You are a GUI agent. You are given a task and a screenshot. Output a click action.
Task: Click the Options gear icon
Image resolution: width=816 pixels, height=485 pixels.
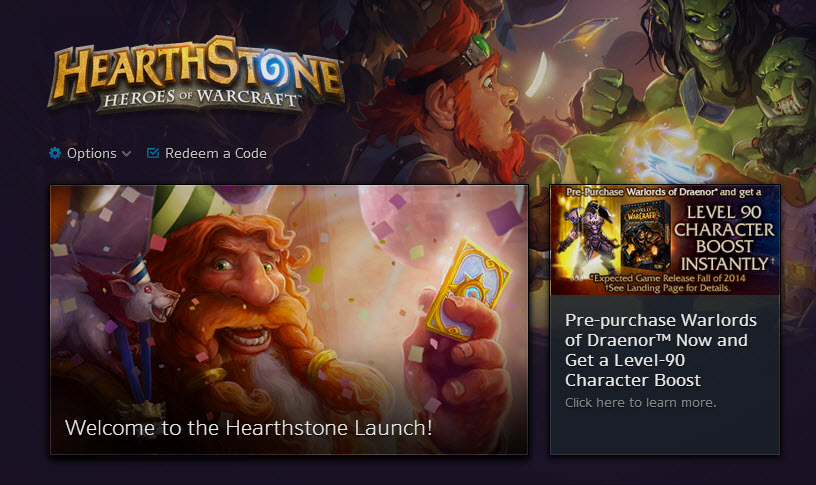(x=55, y=153)
